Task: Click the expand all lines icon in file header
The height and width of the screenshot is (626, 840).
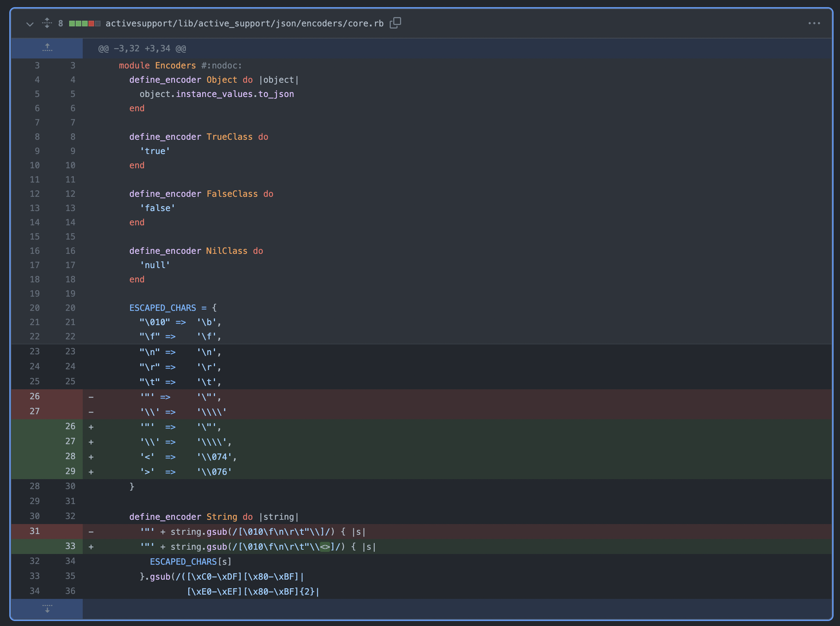Action: pyautogui.click(x=47, y=23)
